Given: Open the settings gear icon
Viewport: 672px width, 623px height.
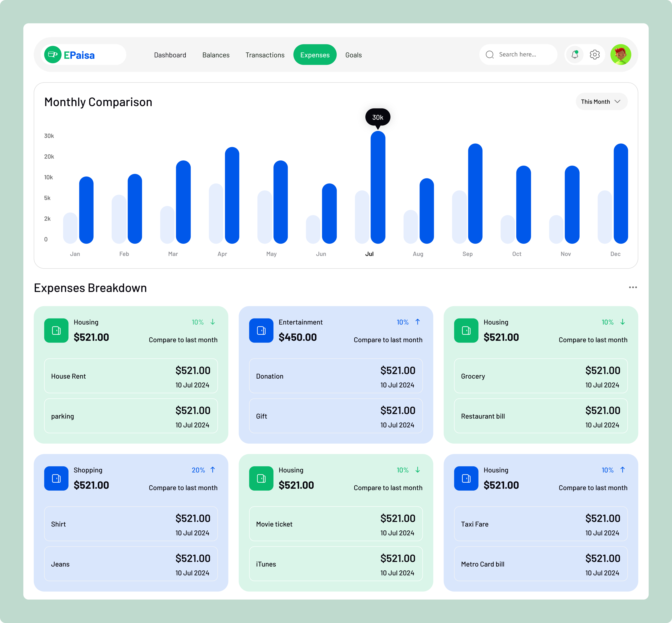Looking at the screenshot, I should pos(595,55).
